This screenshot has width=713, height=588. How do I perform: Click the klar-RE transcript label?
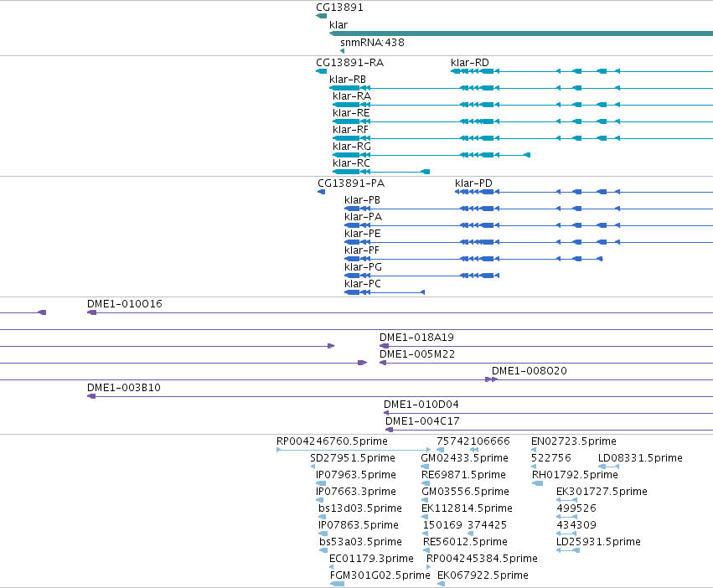point(351,113)
